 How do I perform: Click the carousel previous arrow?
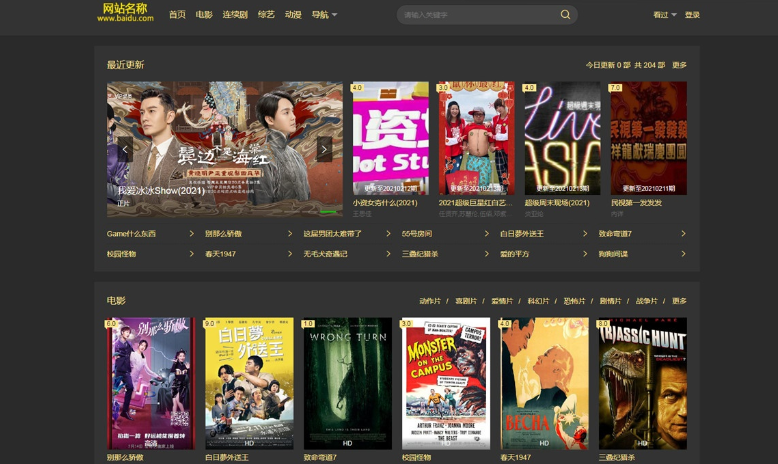126,149
